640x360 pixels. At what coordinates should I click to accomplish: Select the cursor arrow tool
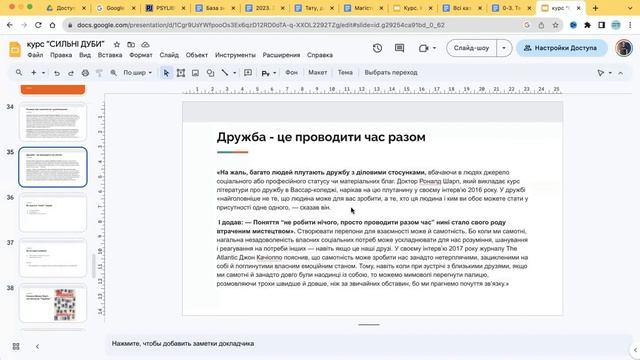166,73
